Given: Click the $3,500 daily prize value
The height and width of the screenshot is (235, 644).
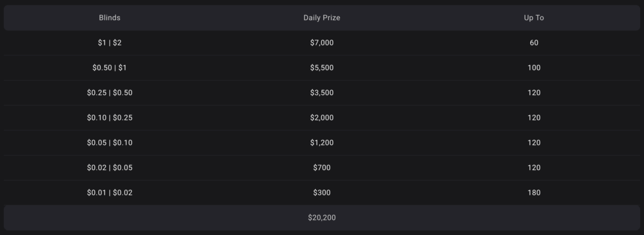Looking at the screenshot, I should click(x=321, y=93).
